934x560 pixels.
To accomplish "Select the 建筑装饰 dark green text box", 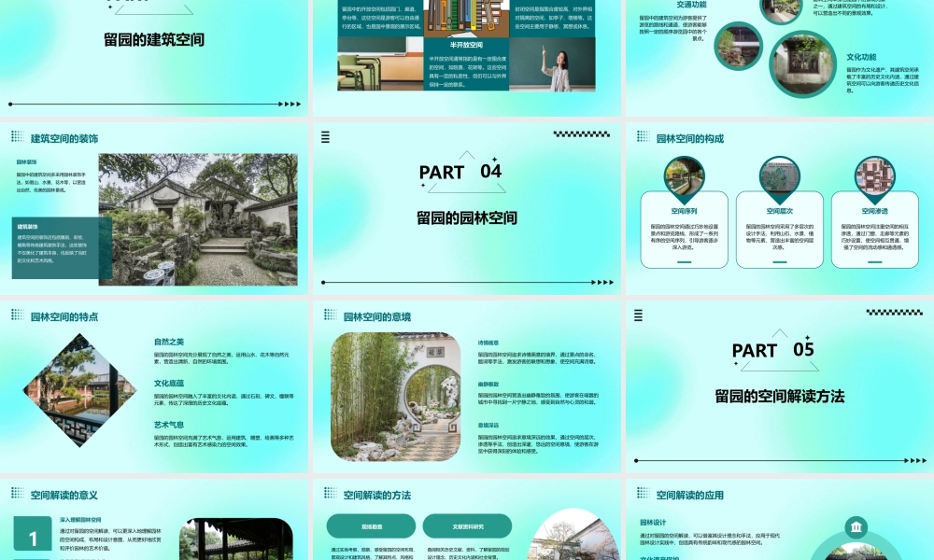I will [62, 247].
